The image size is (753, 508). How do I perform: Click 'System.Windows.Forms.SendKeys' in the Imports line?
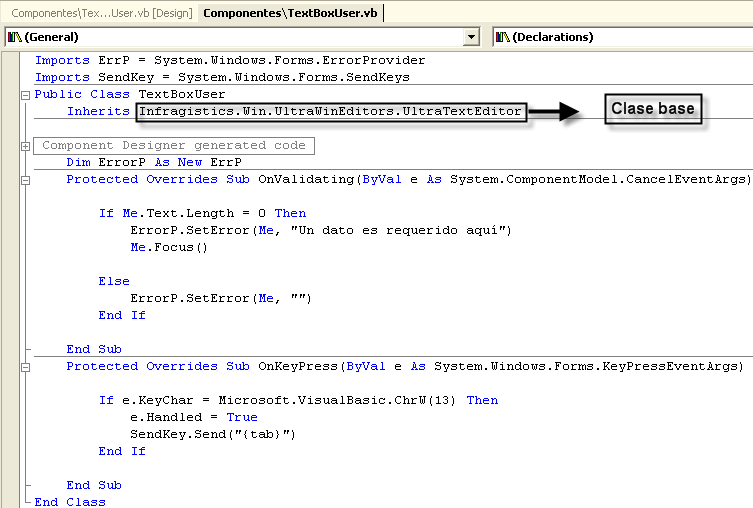pos(294,77)
